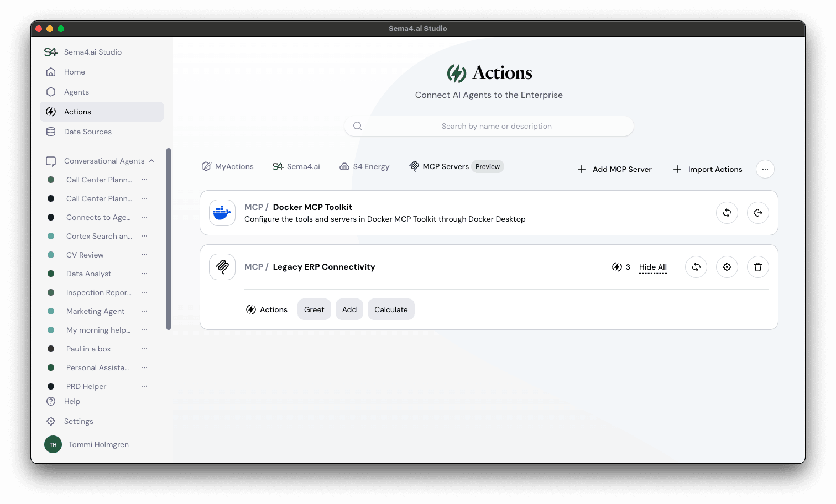The height and width of the screenshot is (504, 836).
Task: Refresh the Legacy ERP Connectivity server
Action: [696, 267]
